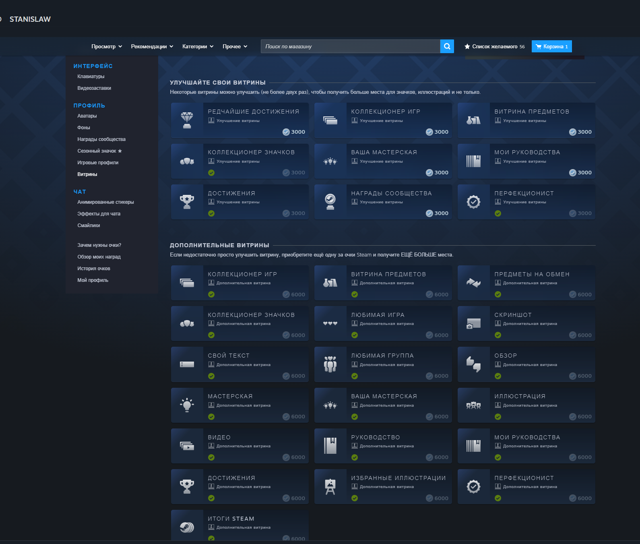Click the Мастерская lightbulb icon

tap(187, 405)
